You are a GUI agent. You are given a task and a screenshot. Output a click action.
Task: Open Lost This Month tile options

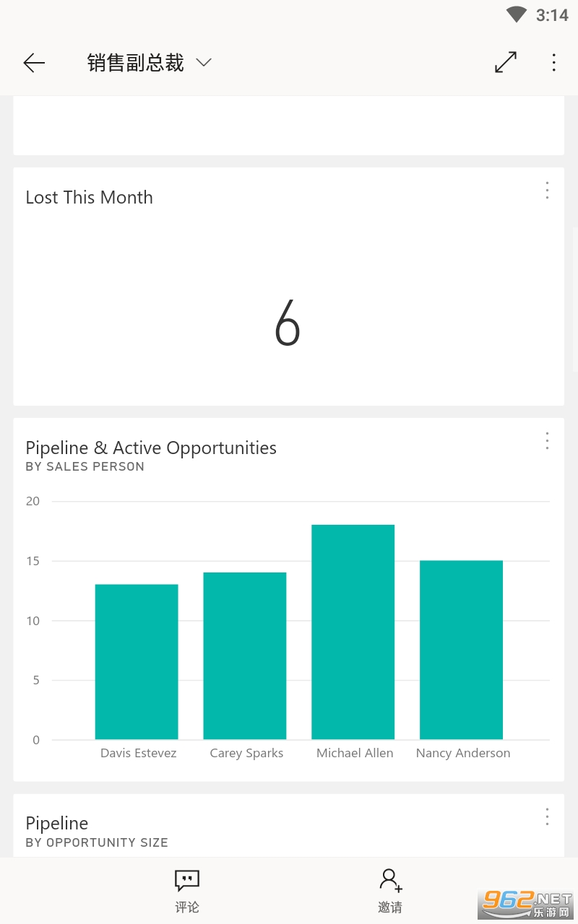547,190
